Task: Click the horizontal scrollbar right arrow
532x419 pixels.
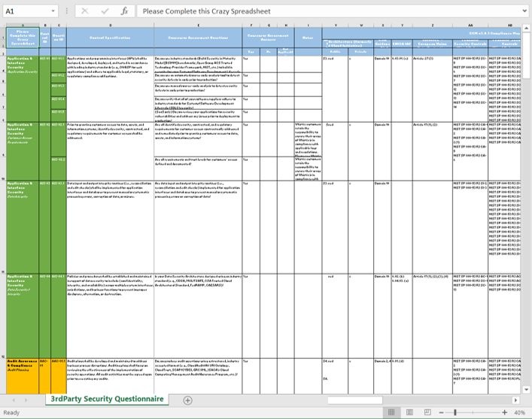Action: click(515, 400)
